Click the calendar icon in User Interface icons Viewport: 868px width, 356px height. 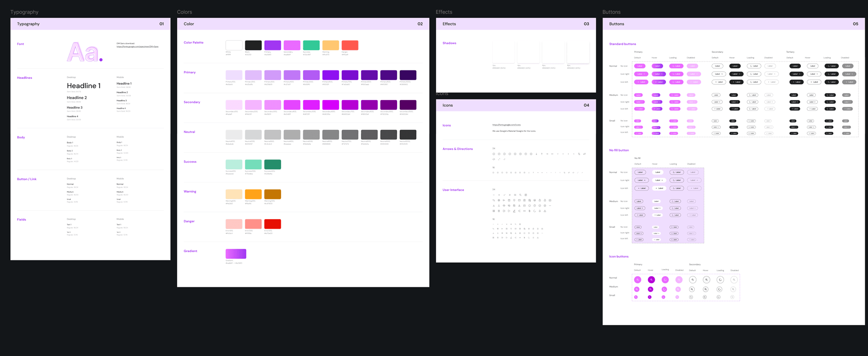click(509, 200)
